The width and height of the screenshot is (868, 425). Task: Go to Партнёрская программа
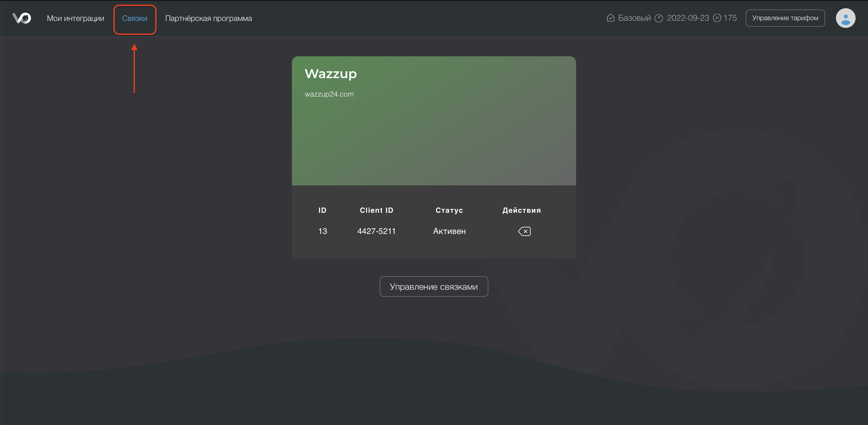point(208,19)
